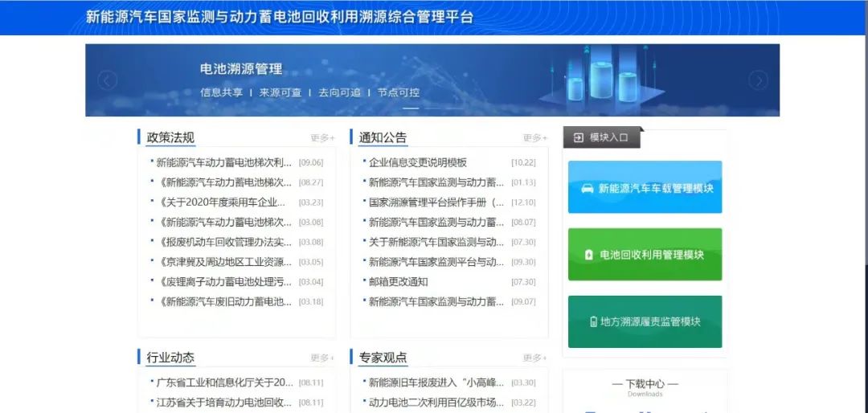Open 新能源汽车车载管理模块
The width and height of the screenshot is (868, 413).
[x=645, y=187]
